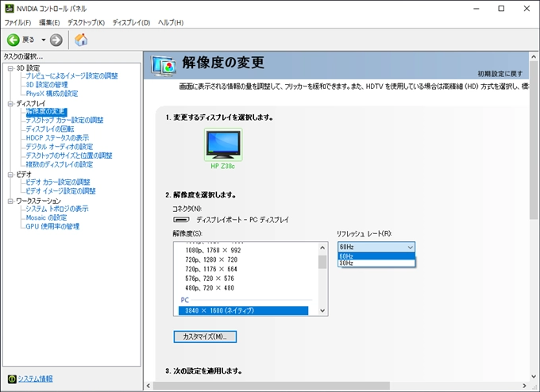
Task: Collapse the 3D 設定 tree node
Action: point(10,68)
